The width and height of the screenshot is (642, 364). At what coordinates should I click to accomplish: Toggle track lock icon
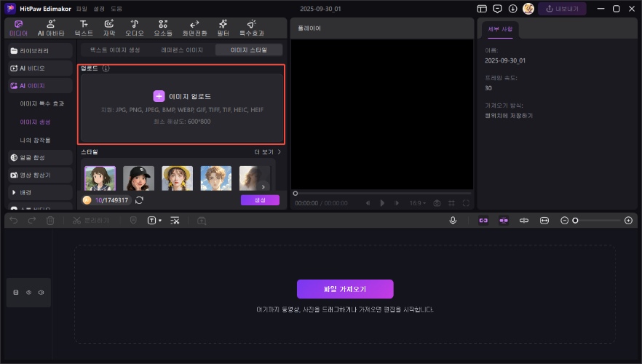pos(16,293)
